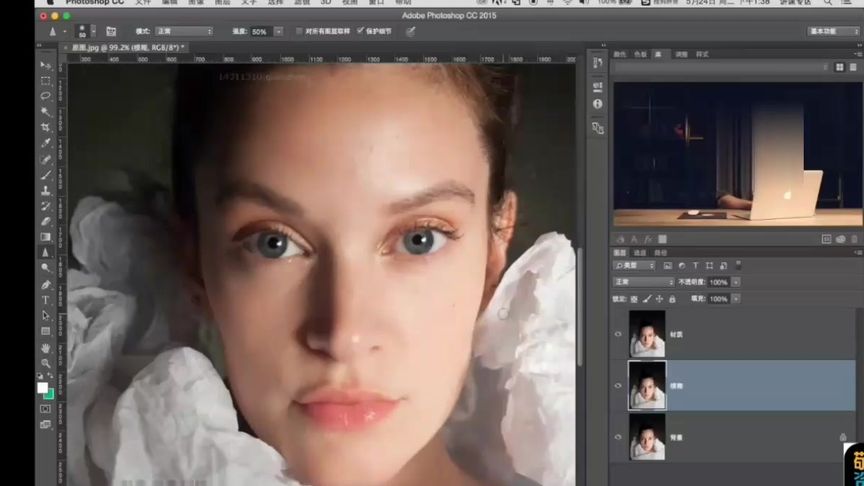Hide the bottom background layer eye icon
Screen dimensions: 864x486
618,436
